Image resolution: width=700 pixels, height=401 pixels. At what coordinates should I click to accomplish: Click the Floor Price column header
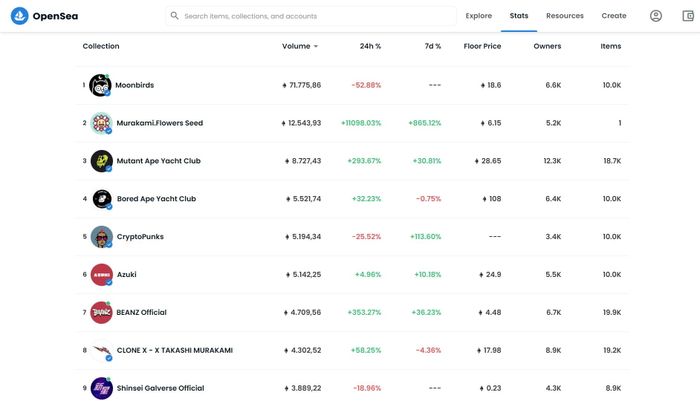482,46
